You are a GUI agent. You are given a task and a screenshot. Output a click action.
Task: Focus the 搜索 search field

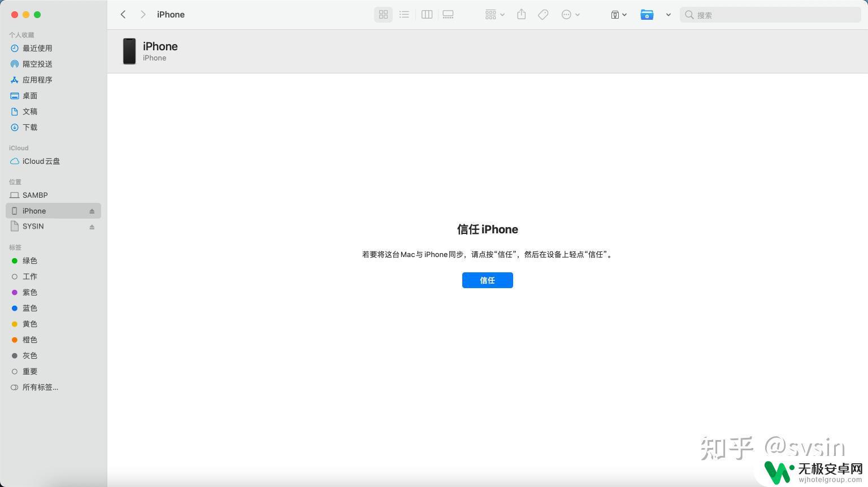point(770,15)
